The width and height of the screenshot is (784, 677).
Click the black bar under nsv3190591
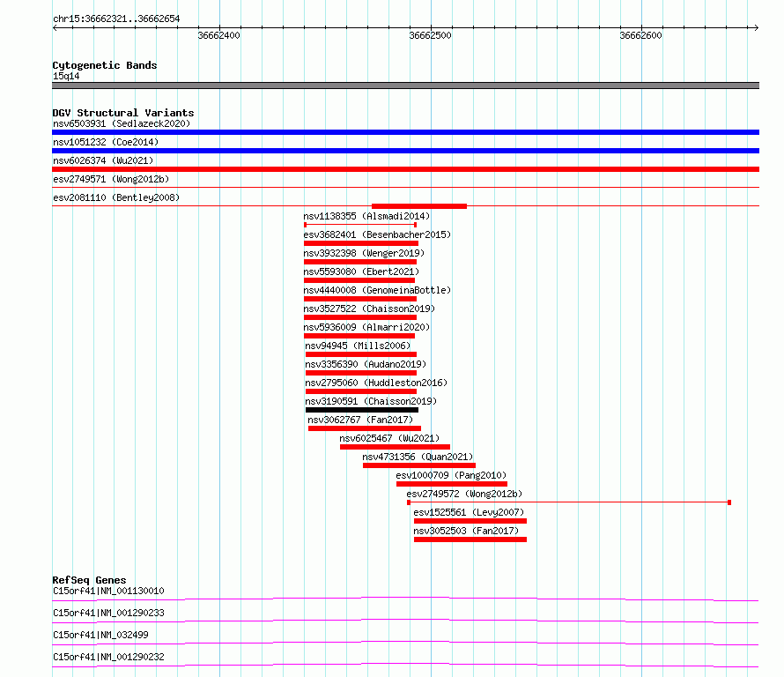point(362,410)
